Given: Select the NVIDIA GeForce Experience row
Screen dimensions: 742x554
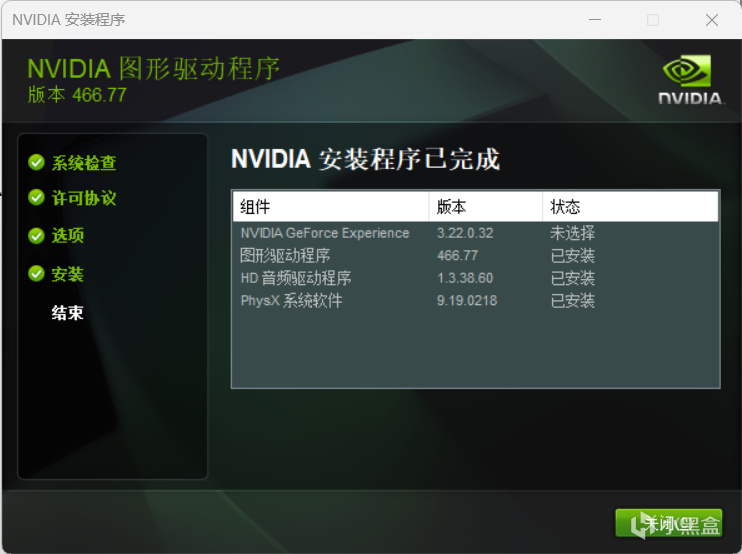Looking at the screenshot, I should [476, 233].
